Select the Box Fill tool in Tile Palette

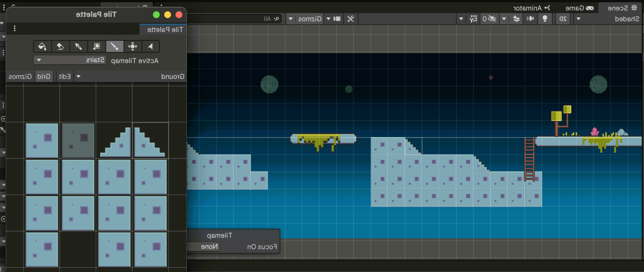[x=97, y=46]
